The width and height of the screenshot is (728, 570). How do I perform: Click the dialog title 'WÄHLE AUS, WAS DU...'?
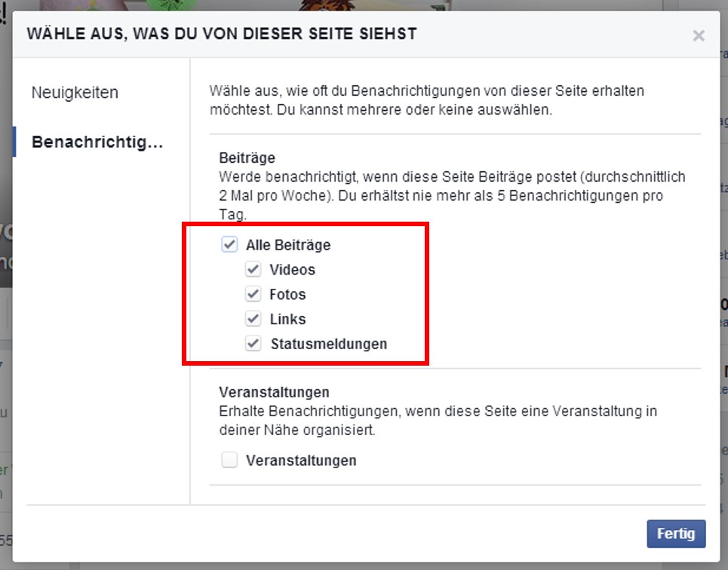(222, 34)
